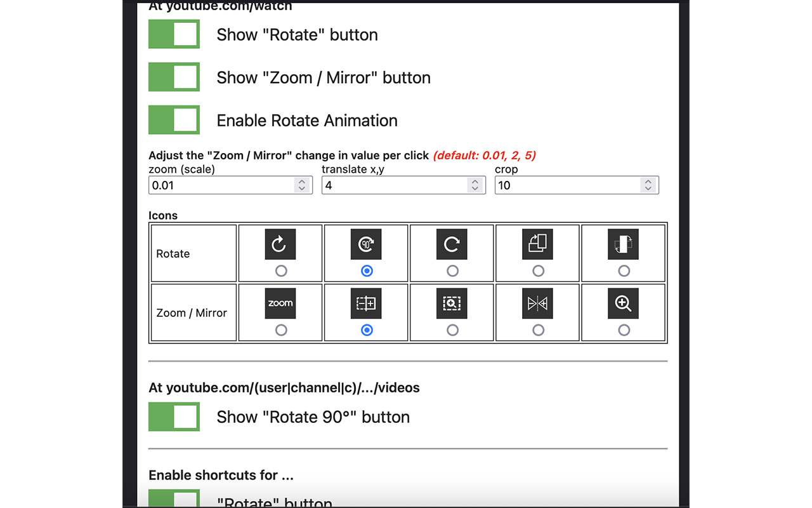Toggle the Show "Rotate 90°" button switch
This screenshot has height=508, width=812.
click(174, 417)
